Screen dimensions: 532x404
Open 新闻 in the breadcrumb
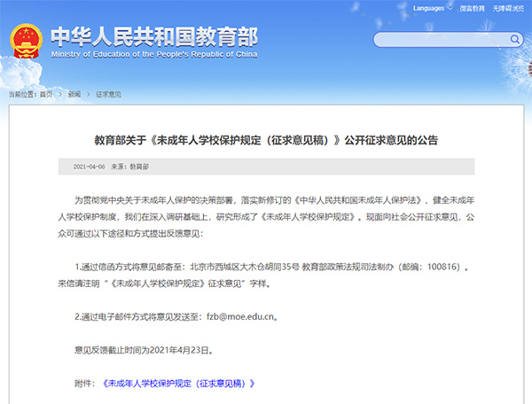click(74, 94)
